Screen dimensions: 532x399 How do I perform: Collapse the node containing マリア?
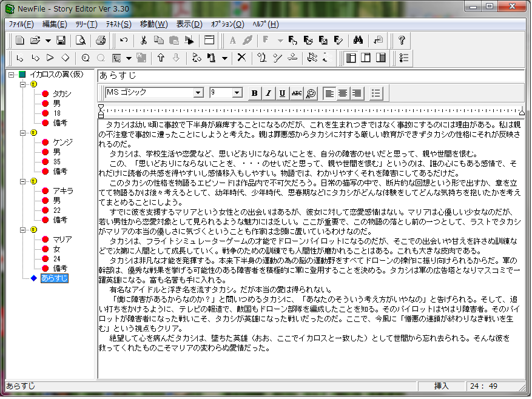pos(22,230)
